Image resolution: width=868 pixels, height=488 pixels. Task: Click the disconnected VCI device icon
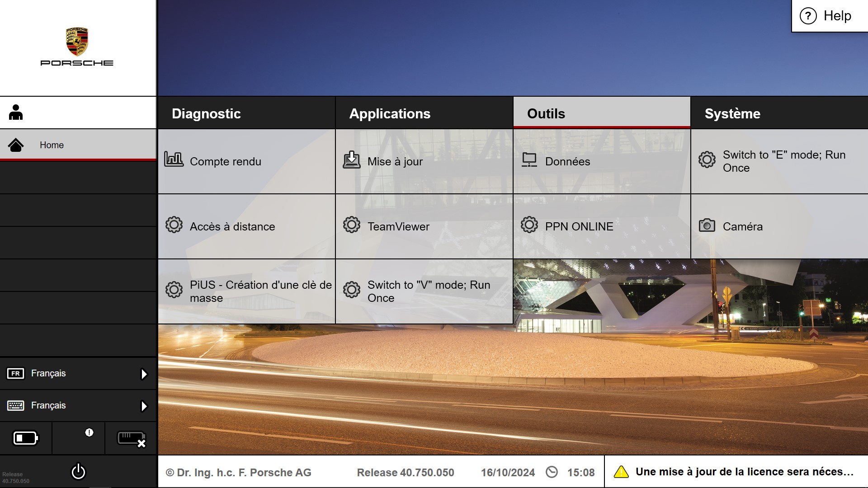(x=131, y=439)
